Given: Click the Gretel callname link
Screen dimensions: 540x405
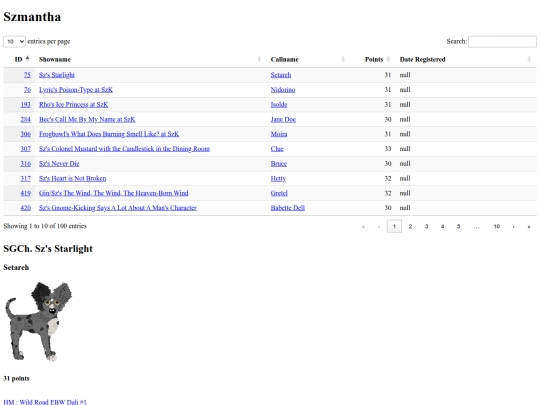Looking at the screenshot, I should [x=279, y=193].
